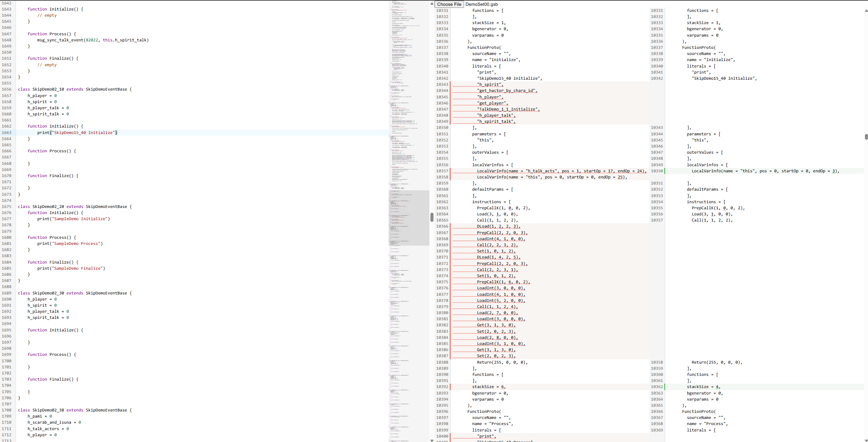Viewport: 868px width, 442px height.
Task: Click the DemoSet00.gsb file name label
Action: 481,4
